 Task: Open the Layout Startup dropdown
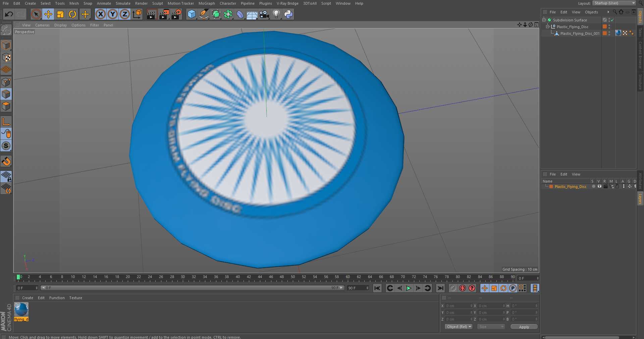614,3
